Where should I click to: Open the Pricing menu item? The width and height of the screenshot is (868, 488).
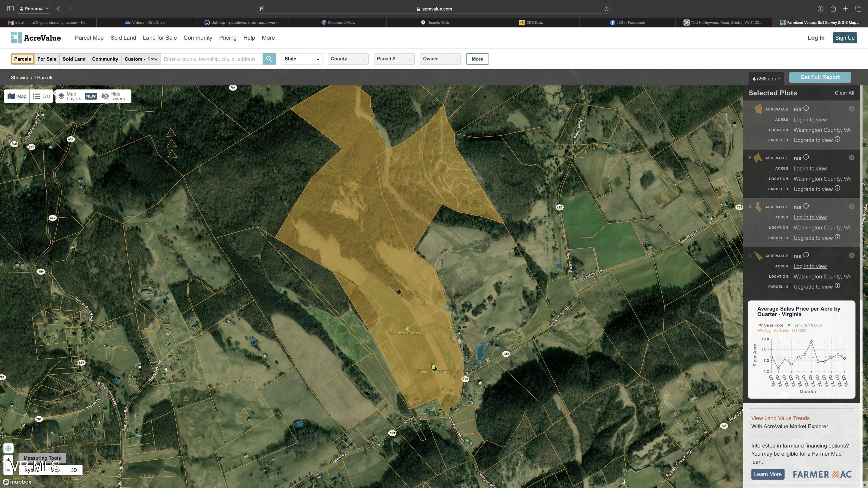(x=227, y=37)
